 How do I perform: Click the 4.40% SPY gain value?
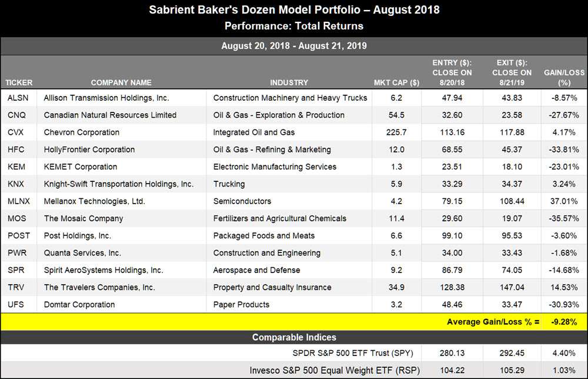pyautogui.click(x=564, y=353)
